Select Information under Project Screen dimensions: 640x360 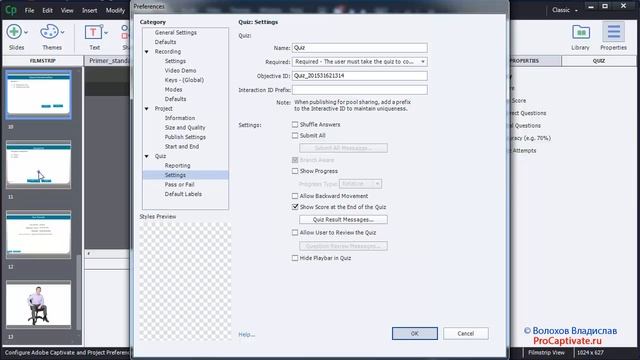(180, 118)
